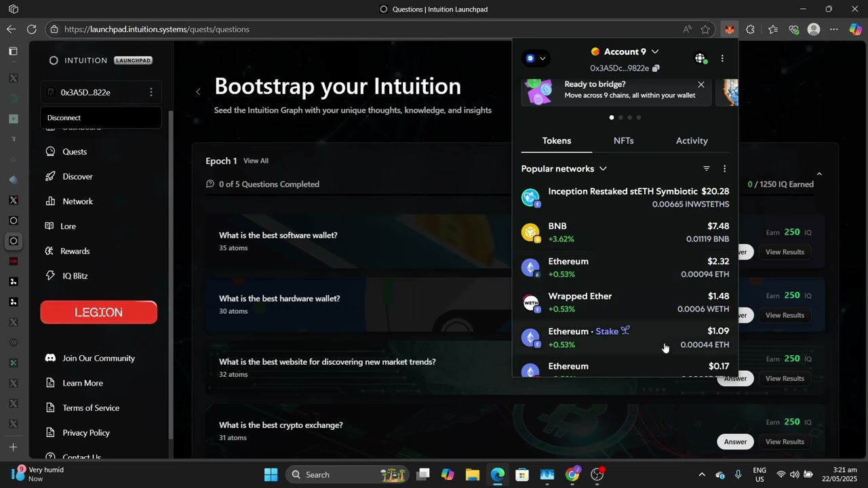This screenshot has height=488, width=868.
Task: Add a new tab in vertical tab strip
Action: pyautogui.click(x=13, y=447)
